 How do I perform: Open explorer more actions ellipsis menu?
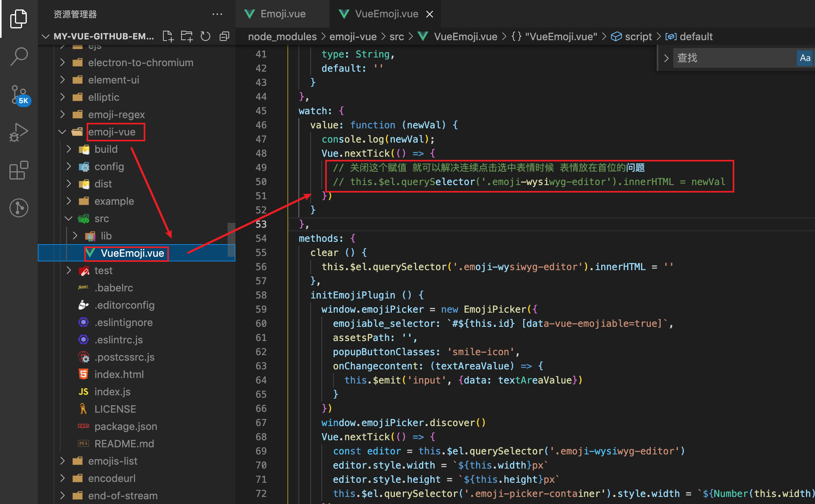click(x=217, y=14)
